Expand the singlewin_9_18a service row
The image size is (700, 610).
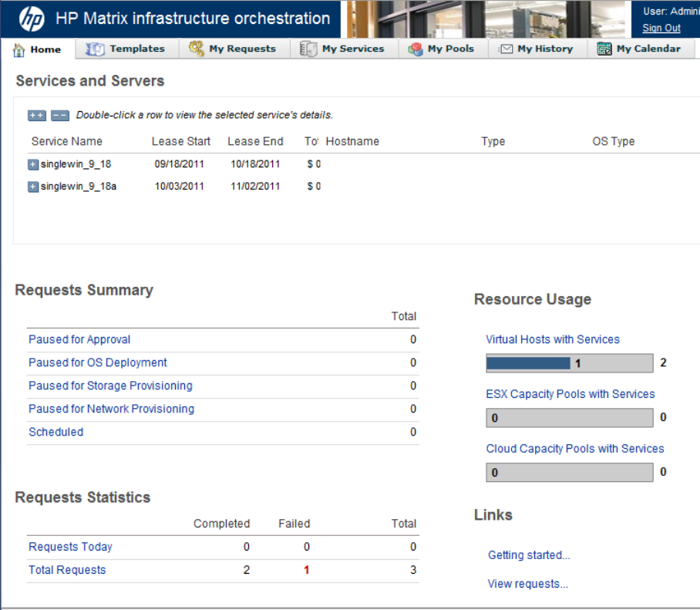(33, 187)
